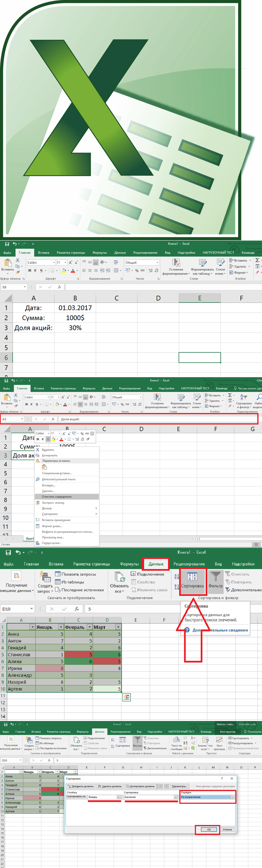Image resolution: width=262 pixels, height=868 pixels.
Task: Click Сортировка и фильтр icon in Редактирование group
Action: (244, 401)
